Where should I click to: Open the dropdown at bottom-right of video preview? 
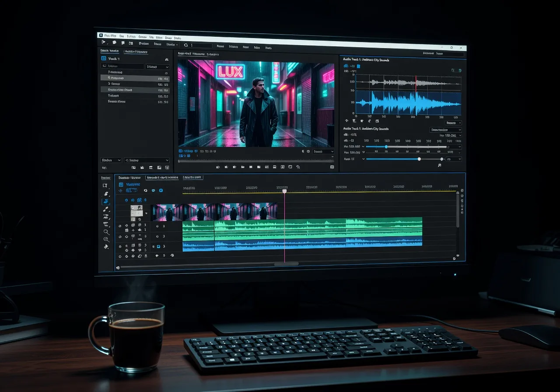323,151
